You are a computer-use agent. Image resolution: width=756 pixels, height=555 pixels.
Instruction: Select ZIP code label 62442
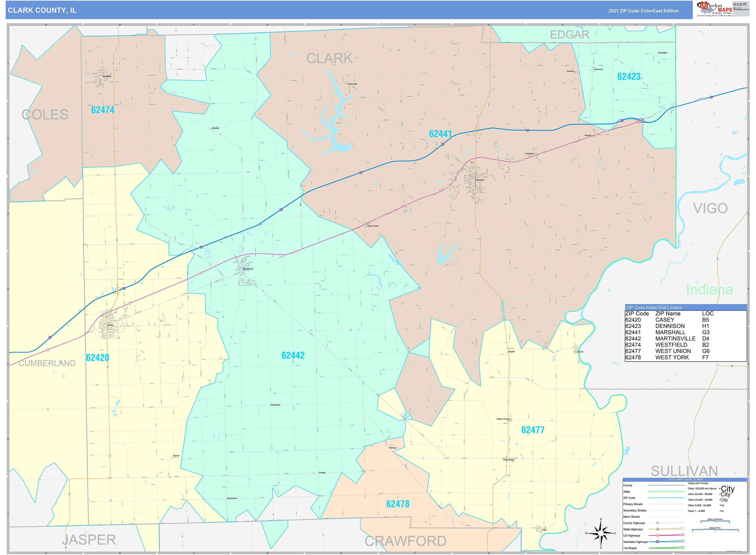click(x=293, y=355)
